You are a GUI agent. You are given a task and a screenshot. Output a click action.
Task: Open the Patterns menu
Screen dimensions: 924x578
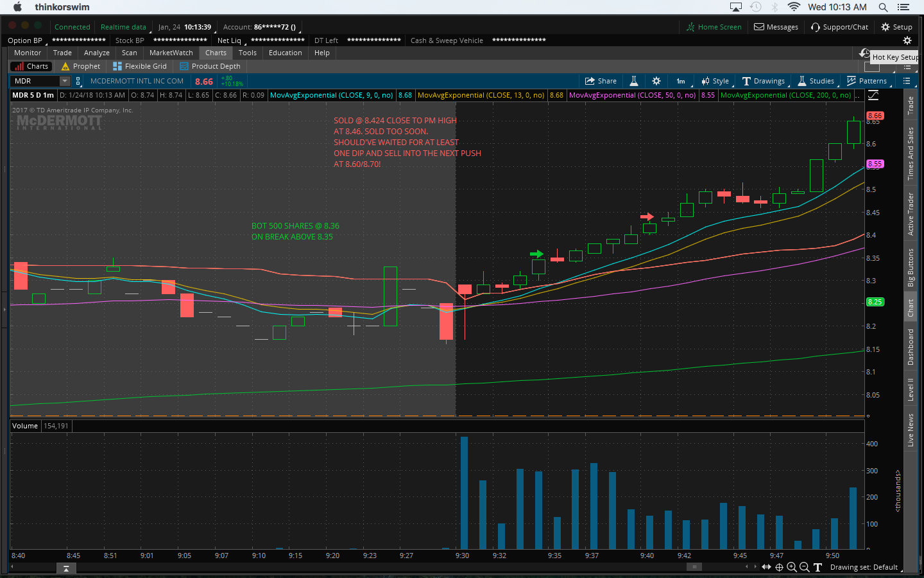[x=867, y=81]
